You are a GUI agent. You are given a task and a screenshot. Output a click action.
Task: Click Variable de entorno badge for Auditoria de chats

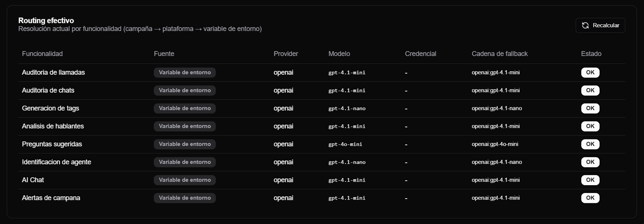click(x=185, y=90)
